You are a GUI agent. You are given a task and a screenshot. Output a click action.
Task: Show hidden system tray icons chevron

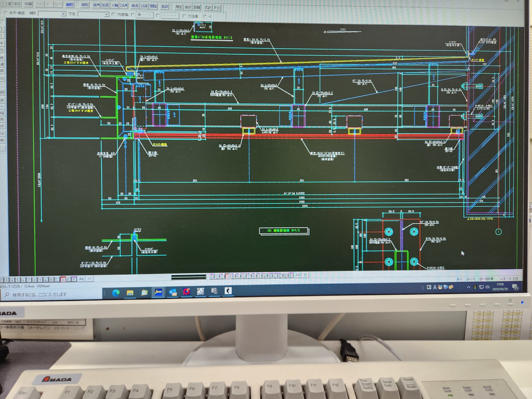pos(468,287)
